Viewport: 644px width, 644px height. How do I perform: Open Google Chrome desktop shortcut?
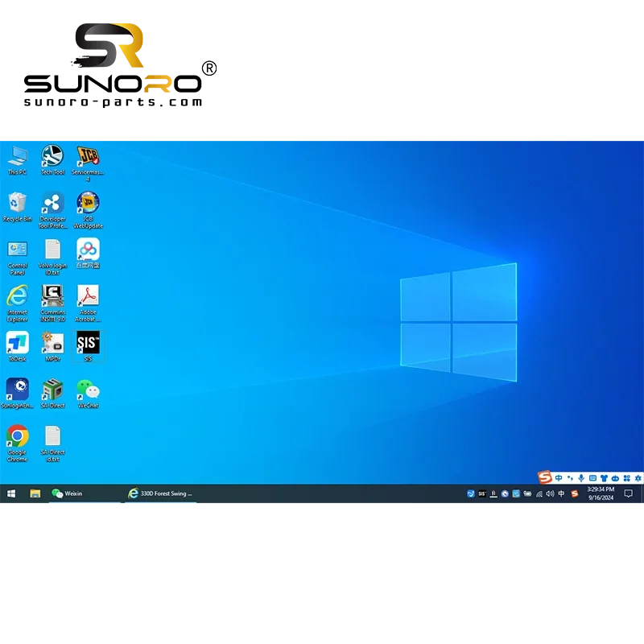coord(17,444)
